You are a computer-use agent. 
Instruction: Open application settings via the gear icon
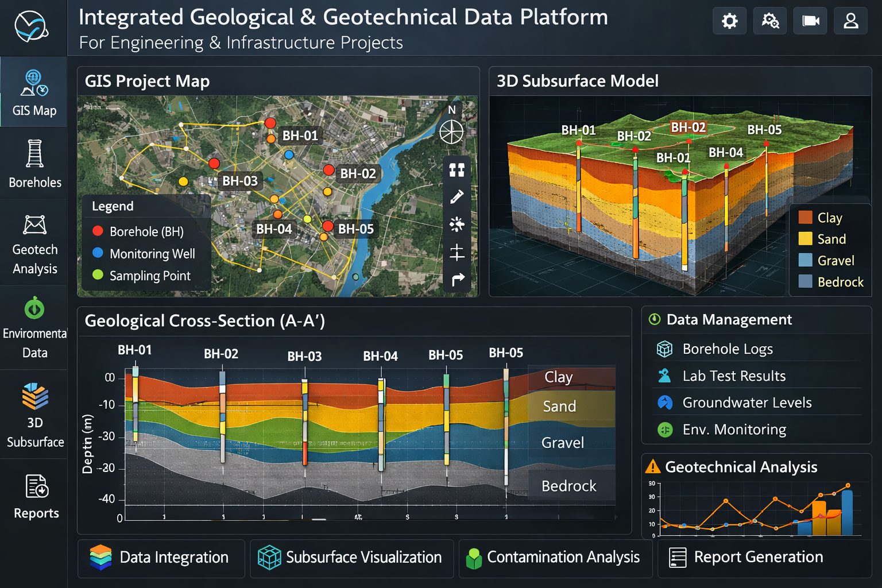click(x=729, y=20)
